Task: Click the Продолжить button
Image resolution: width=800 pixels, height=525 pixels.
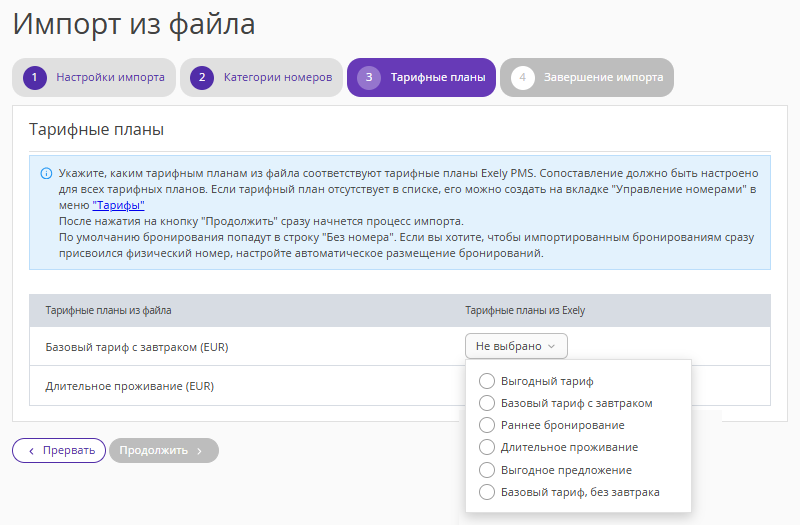Action: pyautogui.click(x=164, y=451)
